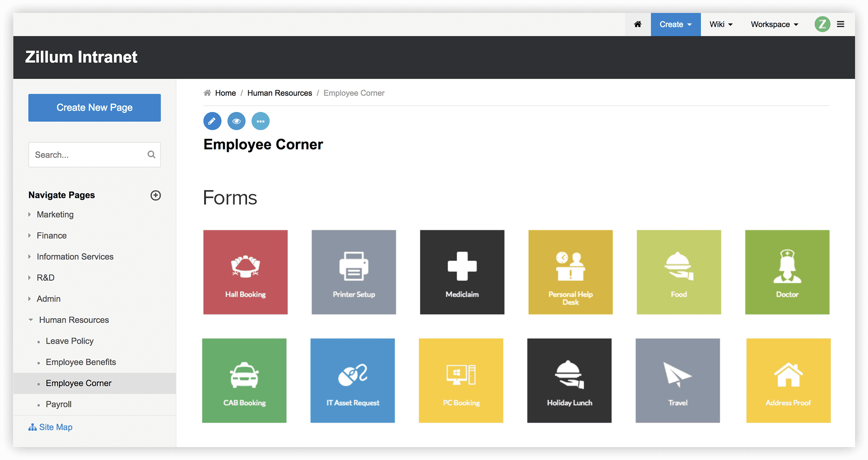Viewport: 868px width, 460px height.
Task: Expand the Marketing tree node
Action: [x=30, y=215]
